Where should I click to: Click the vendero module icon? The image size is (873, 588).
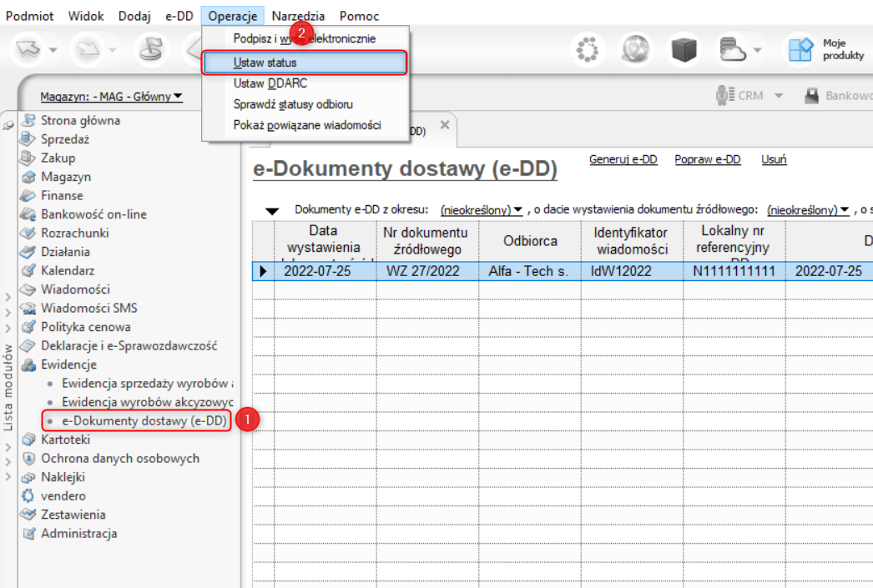click(x=28, y=495)
